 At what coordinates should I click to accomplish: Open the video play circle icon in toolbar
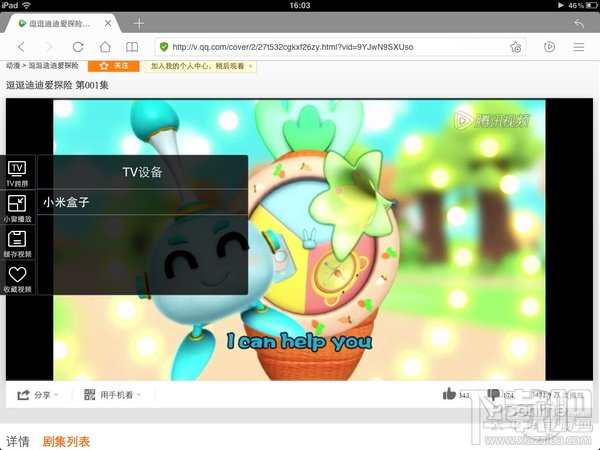pyautogui.click(x=549, y=47)
